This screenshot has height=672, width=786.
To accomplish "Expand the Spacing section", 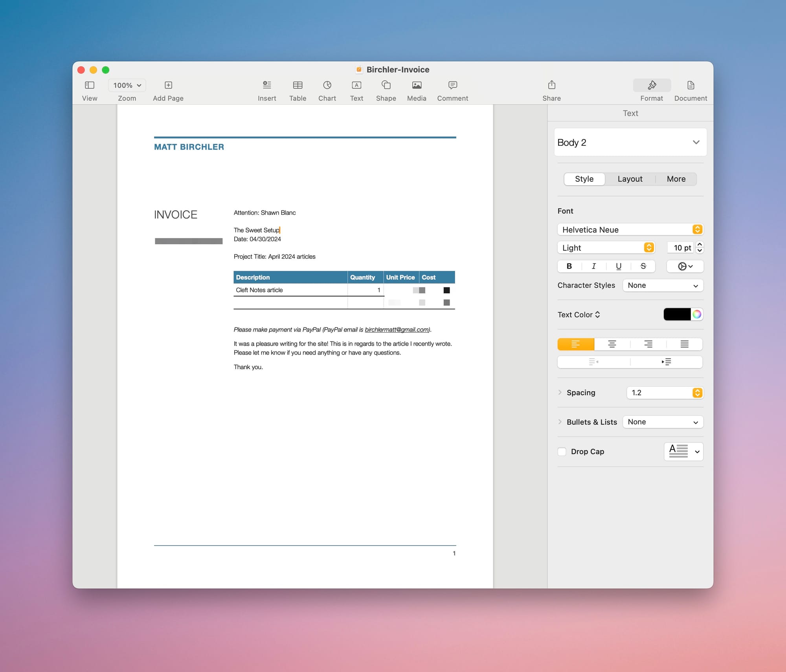I will coord(560,392).
